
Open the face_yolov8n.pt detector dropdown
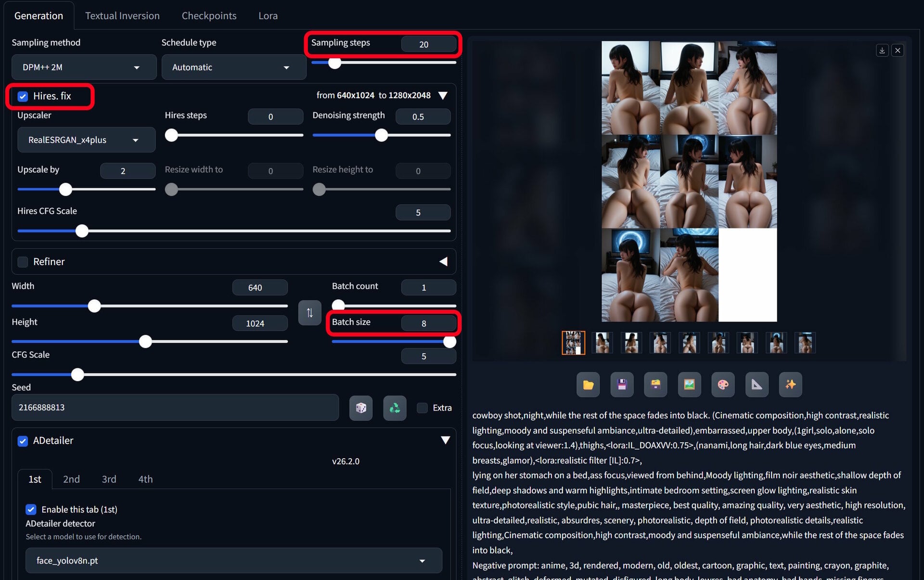tap(234, 561)
